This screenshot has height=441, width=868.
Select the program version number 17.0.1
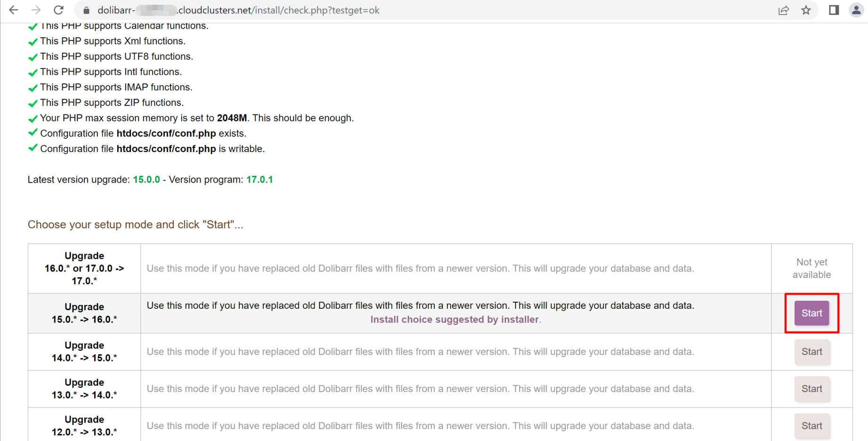(x=260, y=180)
